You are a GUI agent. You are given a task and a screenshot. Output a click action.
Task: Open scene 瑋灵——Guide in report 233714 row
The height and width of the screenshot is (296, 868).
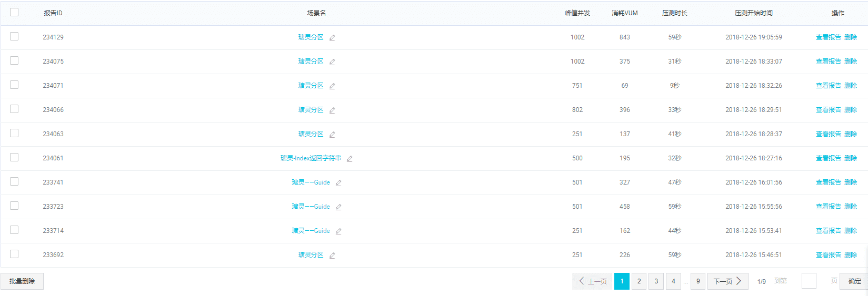[x=311, y=231]
